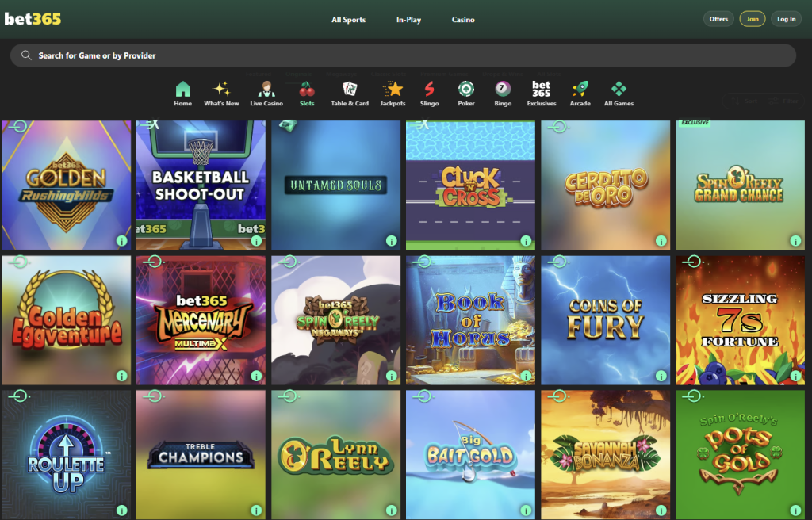Launch the Cerdito de Oro game tile
Screen dimensions: 812x520
pyautogui.click(x=605, y=185)
